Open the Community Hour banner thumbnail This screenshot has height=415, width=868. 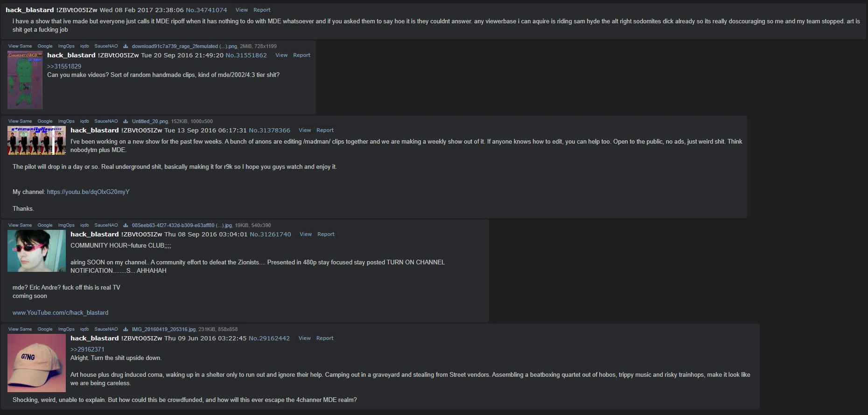point(36,140)
